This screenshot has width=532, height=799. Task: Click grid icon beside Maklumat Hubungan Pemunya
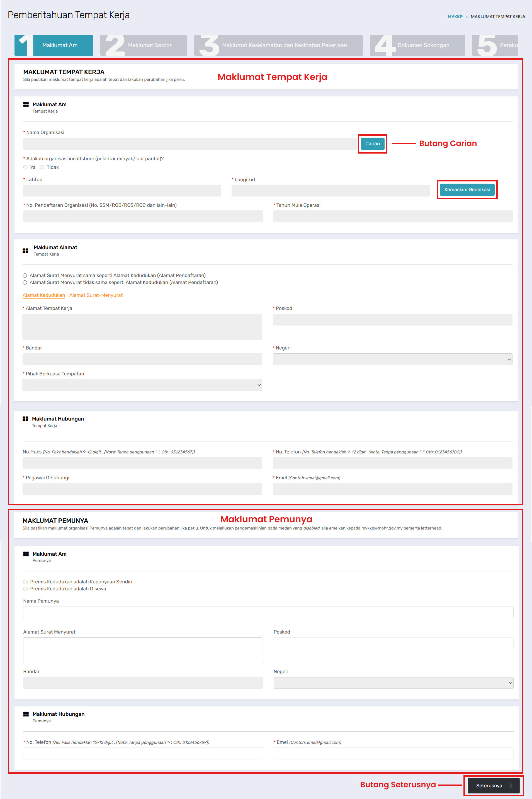[26, 714]
